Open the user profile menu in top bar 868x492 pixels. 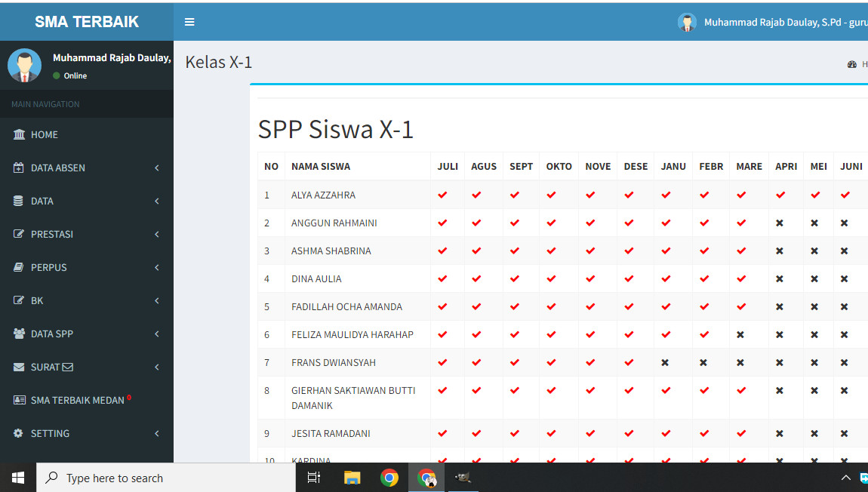pyautogui.click(x=771, y=22)
